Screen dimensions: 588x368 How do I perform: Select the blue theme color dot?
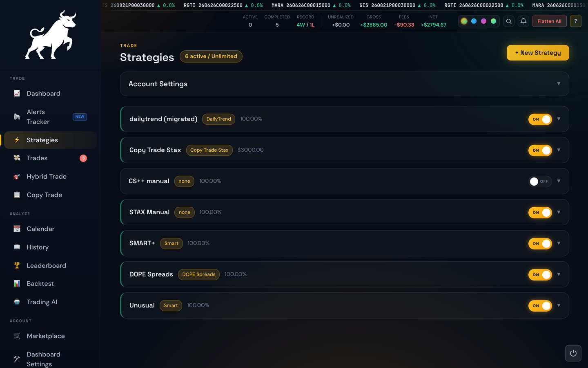pos(474,21)
